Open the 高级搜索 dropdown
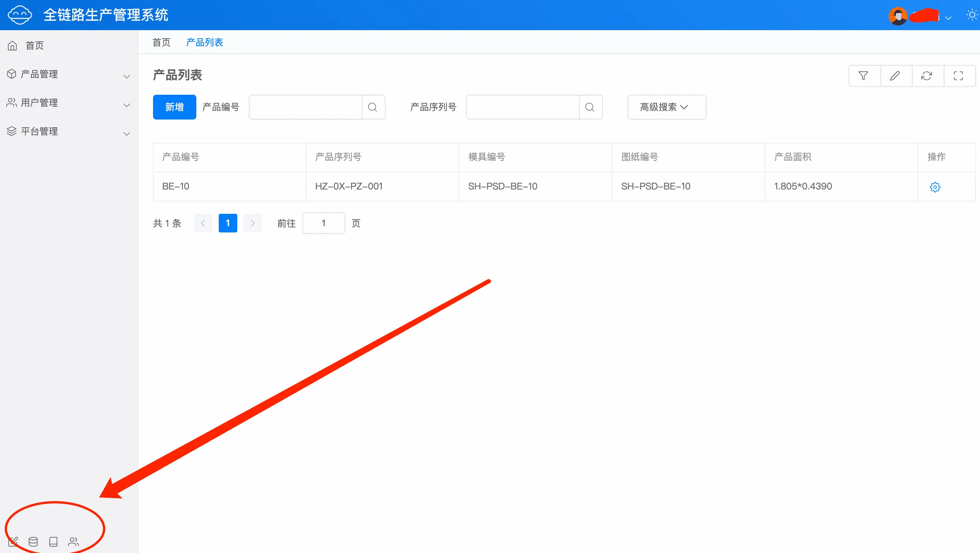The width and height of the screenshot is (980, 553). (666, 107)
